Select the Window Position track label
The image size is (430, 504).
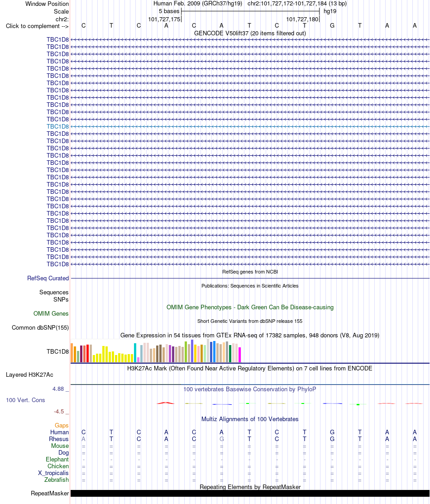[47, 4]
